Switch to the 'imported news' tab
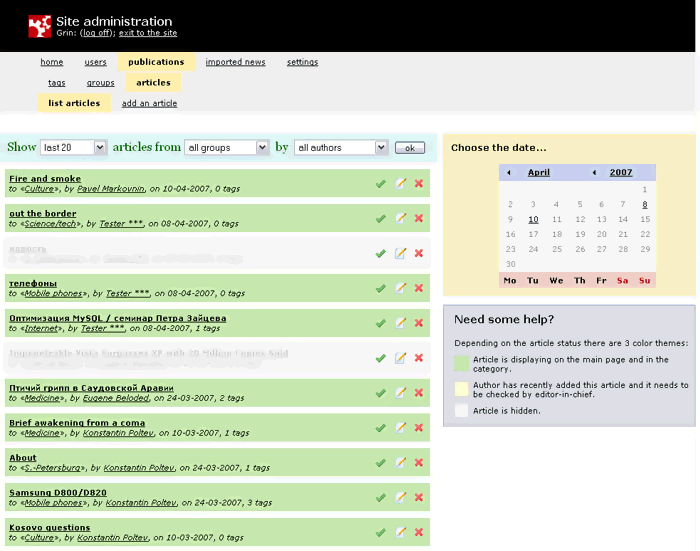700x551 pixels. point(235,62)
